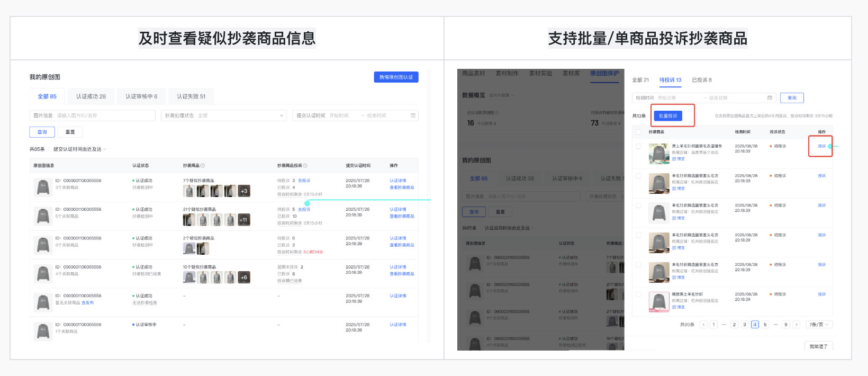The image size is (868, 376).
Task: Select 素材实验 tab in dimmed background
Action: pos(540,74)
